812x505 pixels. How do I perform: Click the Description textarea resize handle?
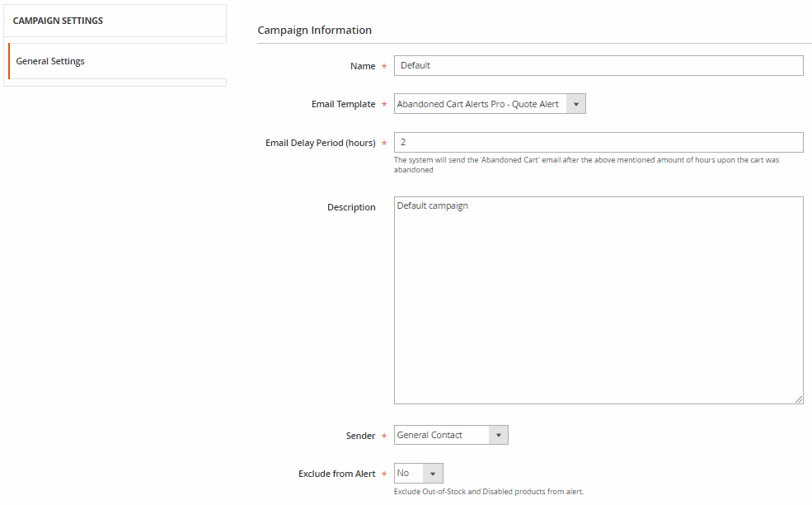799,399
